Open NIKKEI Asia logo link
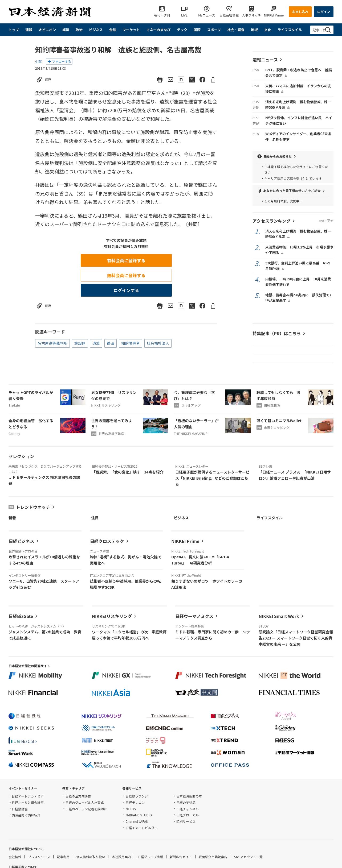 coord(111,693)
